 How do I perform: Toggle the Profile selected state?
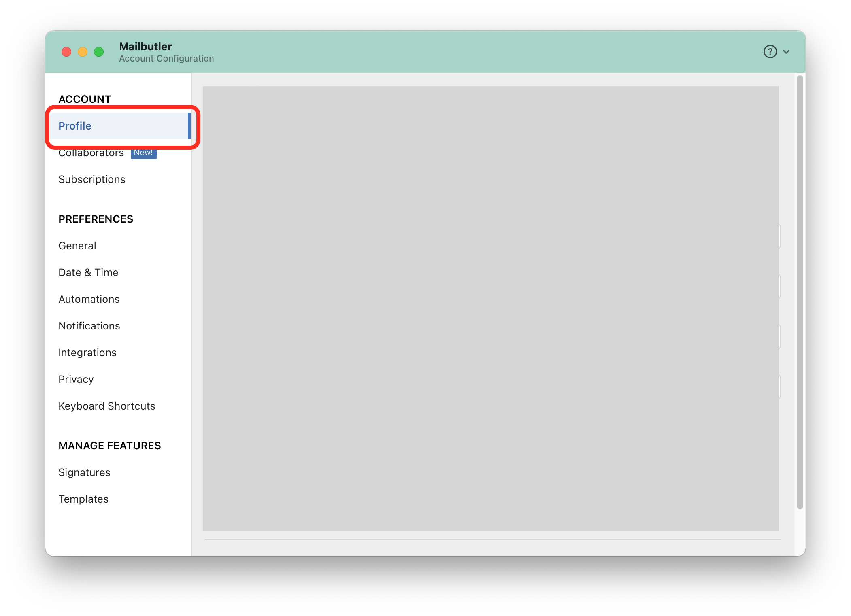tap(121, 125)
